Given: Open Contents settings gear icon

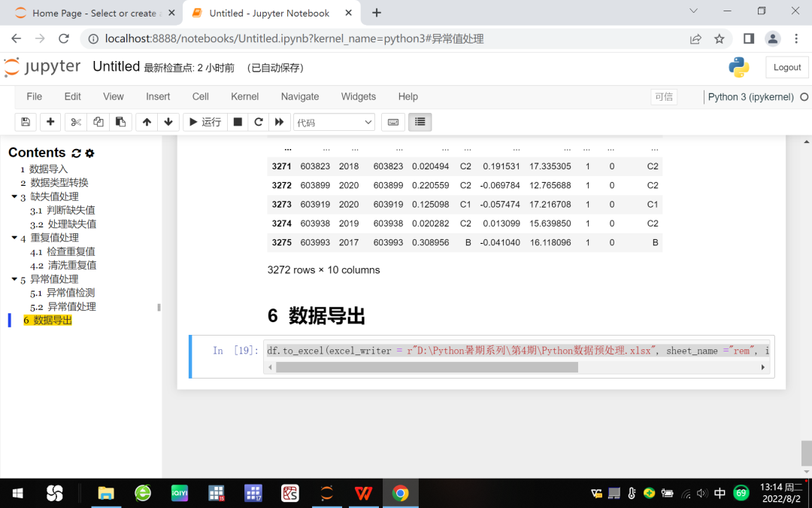Looking at the screenshot, I should pyautogui.click(x=89, y=153).
